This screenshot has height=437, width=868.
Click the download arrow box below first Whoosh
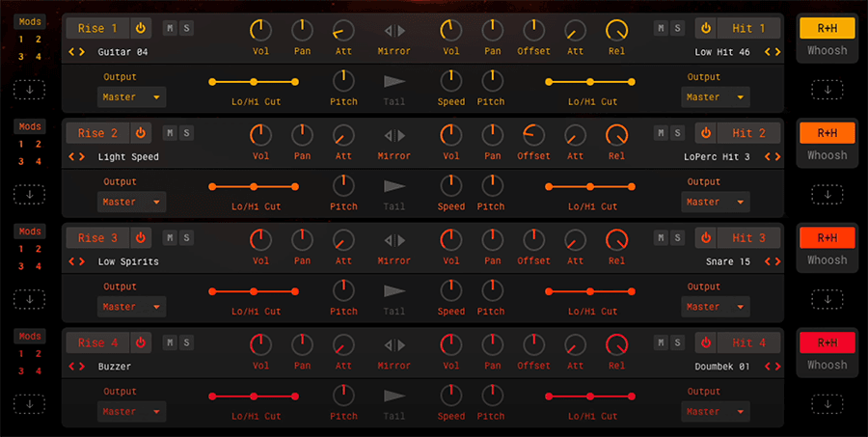[827, 90]
